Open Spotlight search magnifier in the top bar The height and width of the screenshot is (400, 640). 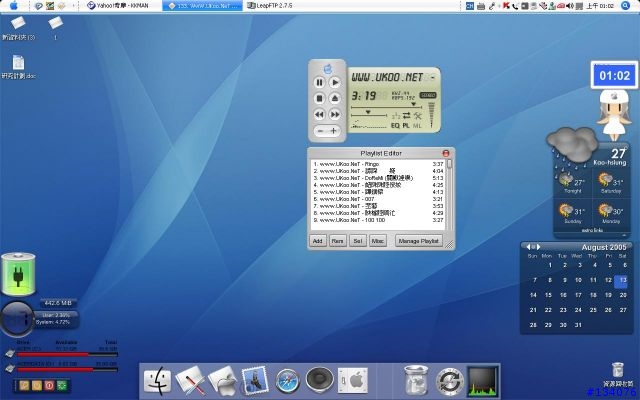[625, 5]
